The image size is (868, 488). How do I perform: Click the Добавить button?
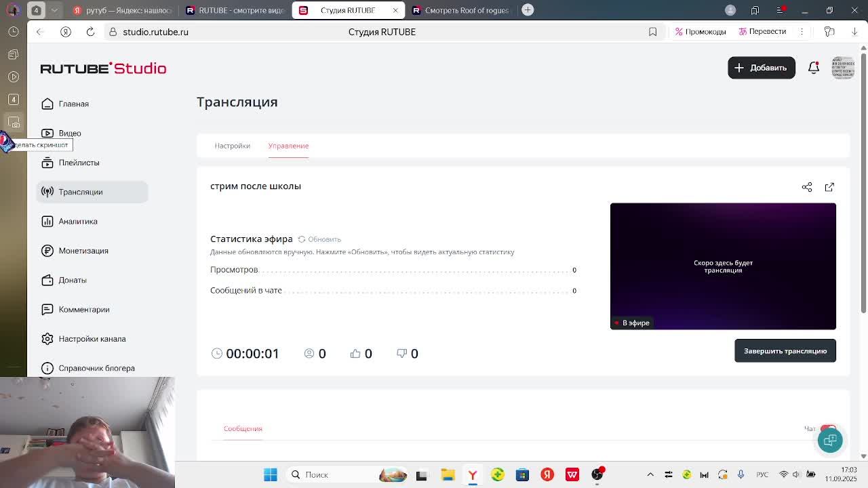coord(762,68)
